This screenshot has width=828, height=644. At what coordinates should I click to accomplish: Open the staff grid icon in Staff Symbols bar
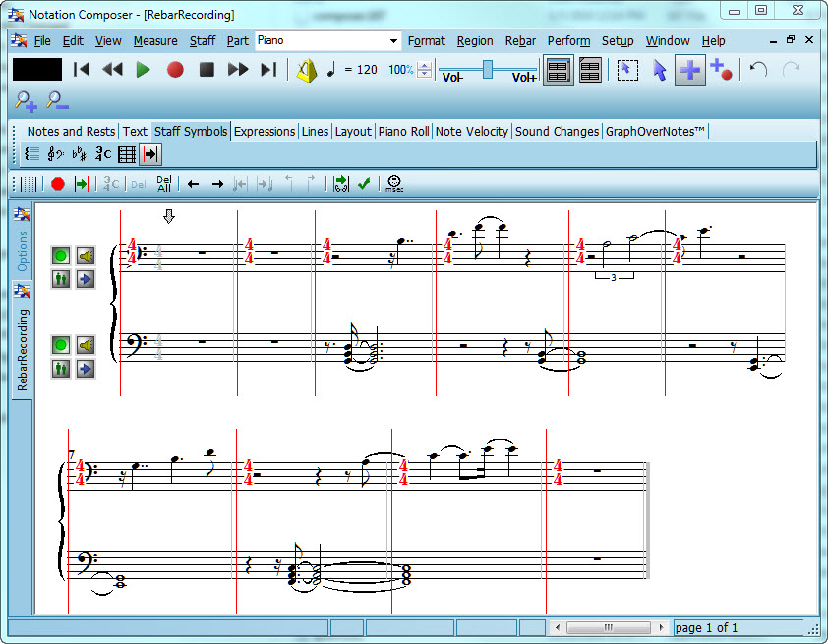point(126,154)
